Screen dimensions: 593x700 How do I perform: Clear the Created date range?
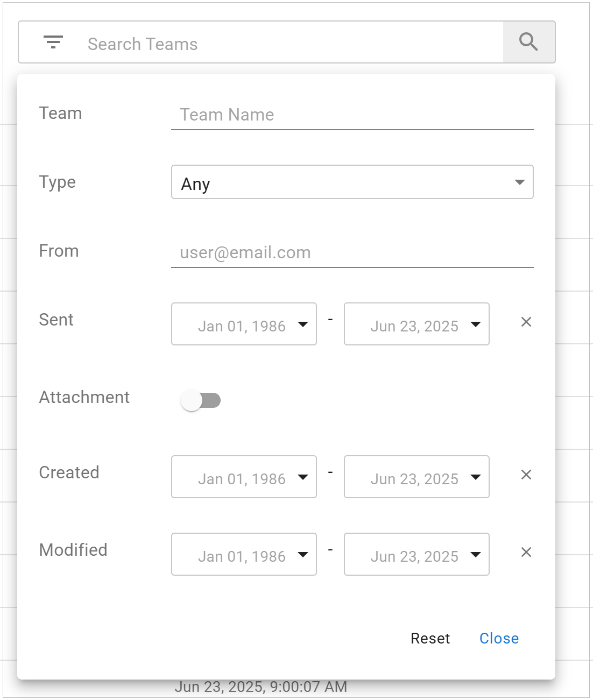click(x=526, y=475)
